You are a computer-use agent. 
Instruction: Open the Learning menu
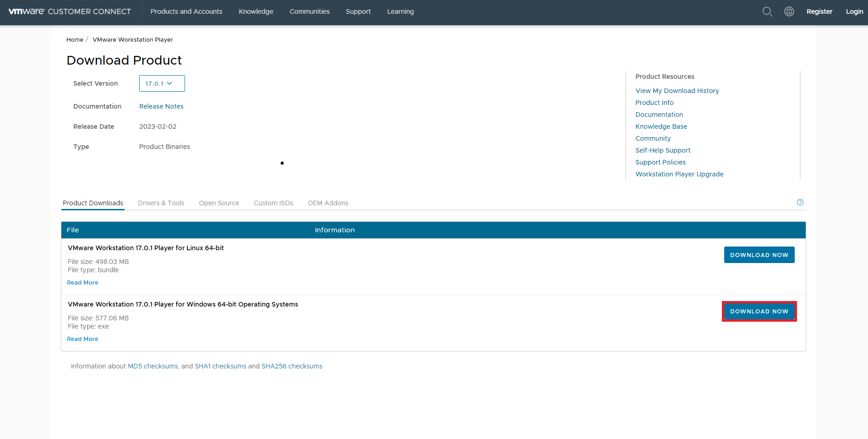(x=400, y=11)
